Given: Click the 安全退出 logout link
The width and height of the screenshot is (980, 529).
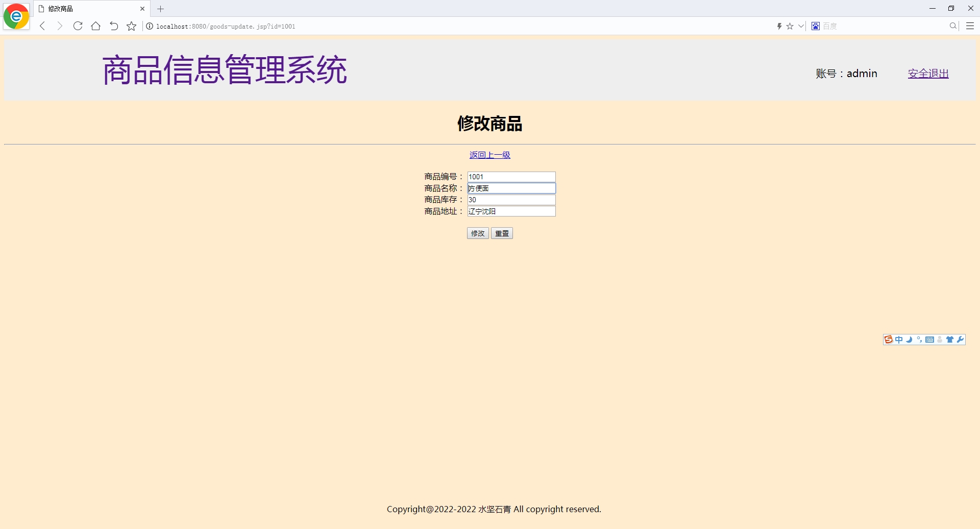Looking at the screenshot, I should coord(928,73).
